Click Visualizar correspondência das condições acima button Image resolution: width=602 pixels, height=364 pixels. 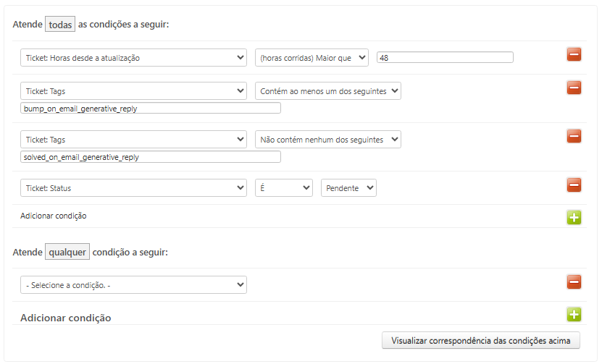(480, 340)
